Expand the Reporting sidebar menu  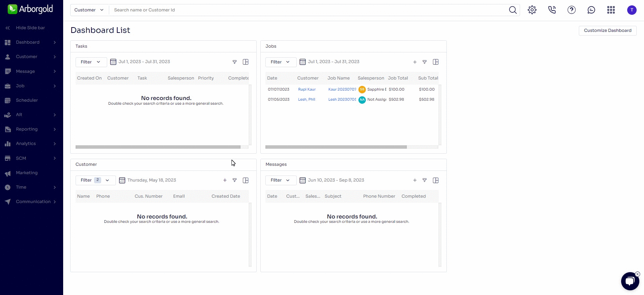(x=31, y=129)
